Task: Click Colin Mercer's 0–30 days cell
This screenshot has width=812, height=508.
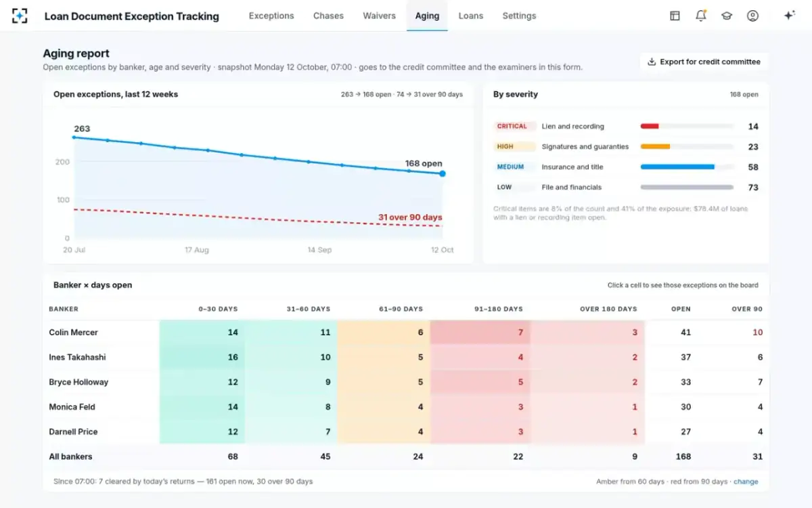Action: 202,333
